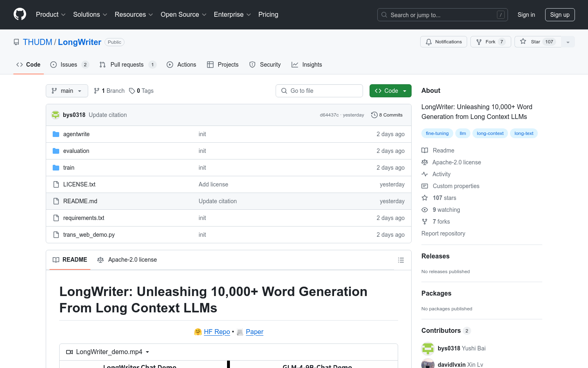Click the Sign up button
588x368 pixels.
tap(560, 15)
